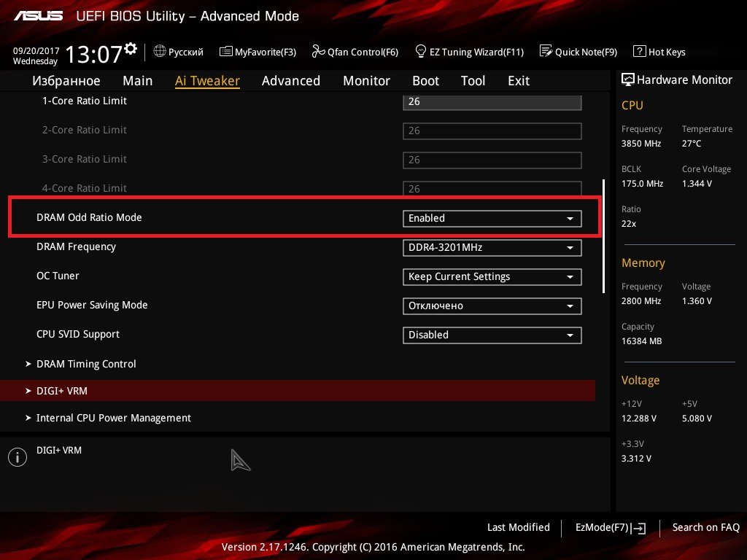Click the CPU temperature value 27°C

coord(692,144)
